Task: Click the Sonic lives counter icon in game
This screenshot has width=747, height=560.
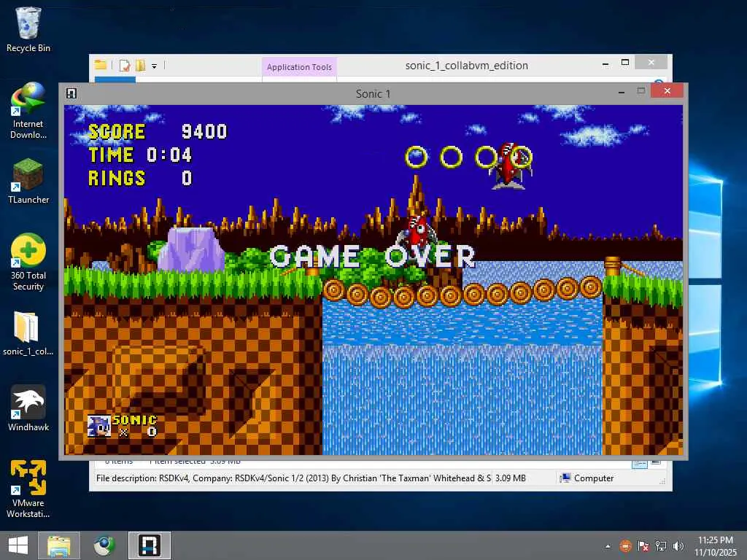Action: pos(99,426)
